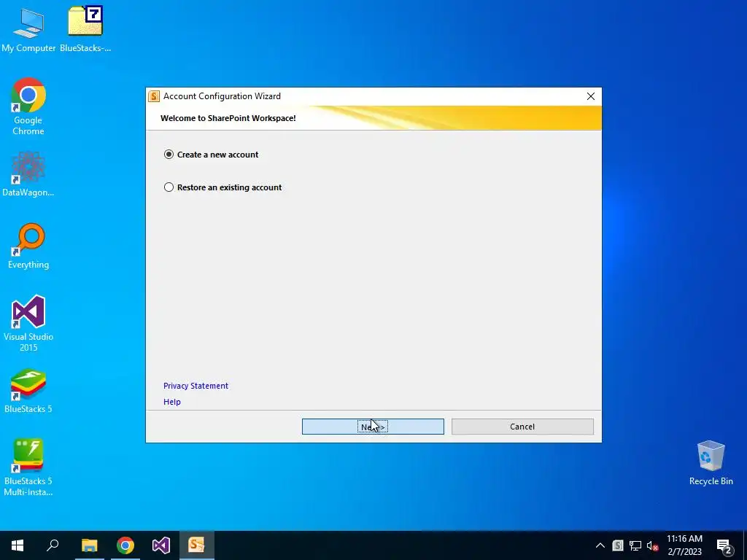Viewport: 747px width, 560px height.
Task: Click SharePoint Workspace tray icon
Action: tap(618, 545)
